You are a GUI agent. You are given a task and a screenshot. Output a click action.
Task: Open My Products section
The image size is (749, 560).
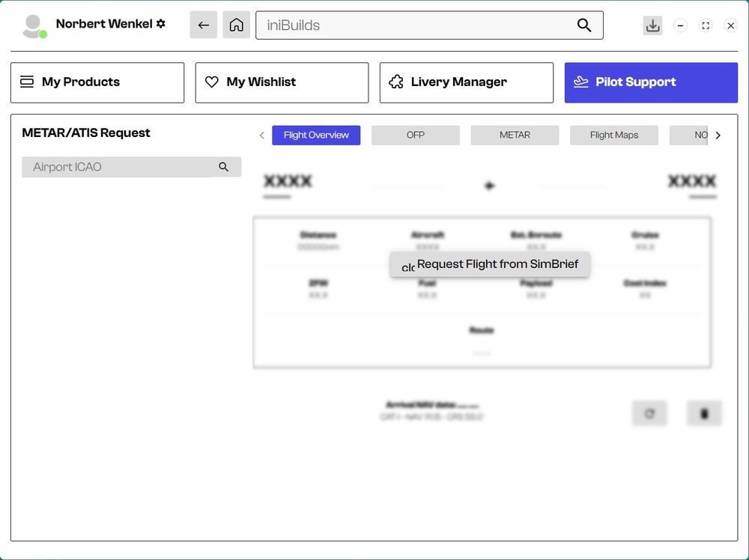(97, 82)
